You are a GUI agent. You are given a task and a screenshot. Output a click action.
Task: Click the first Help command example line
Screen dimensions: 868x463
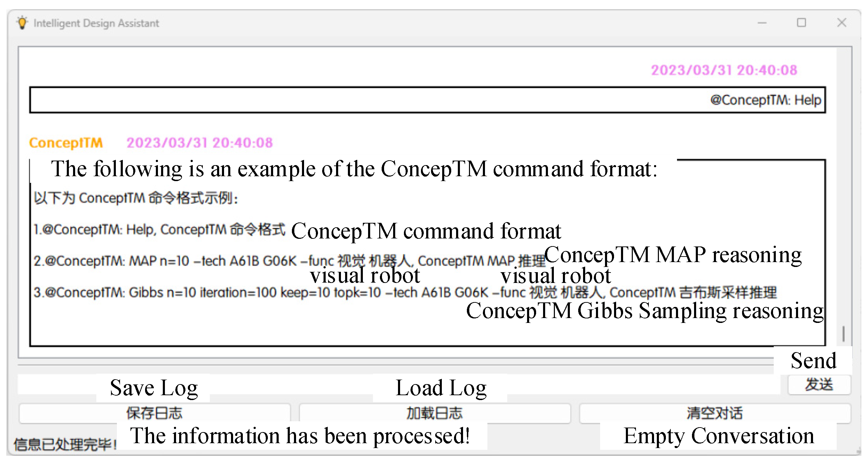[x=159, y=229]
